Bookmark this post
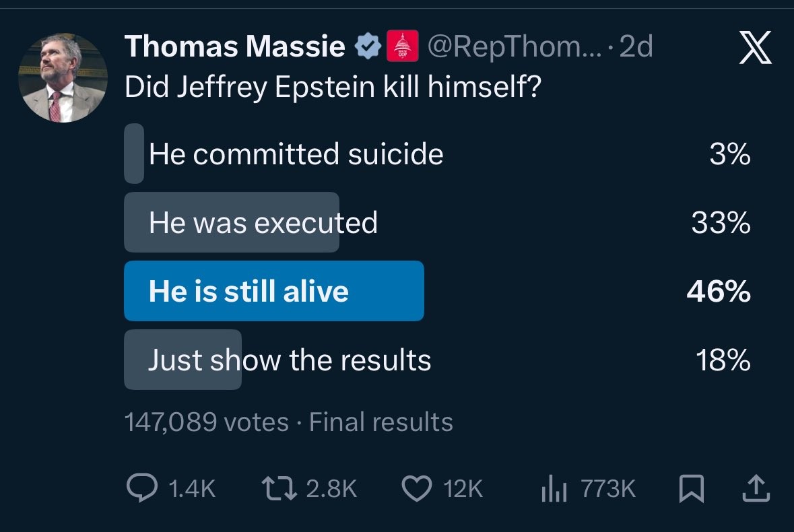 (692, 489)
